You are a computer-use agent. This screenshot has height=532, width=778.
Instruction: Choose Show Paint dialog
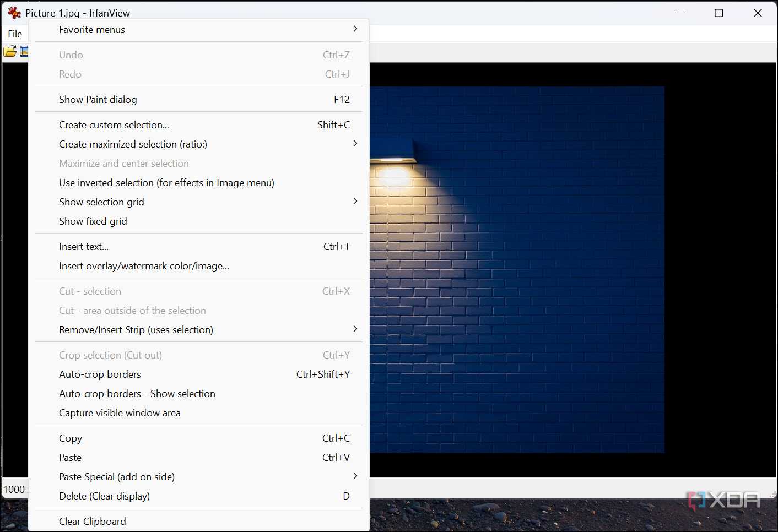pyautogui.click(x=199, y=100)
